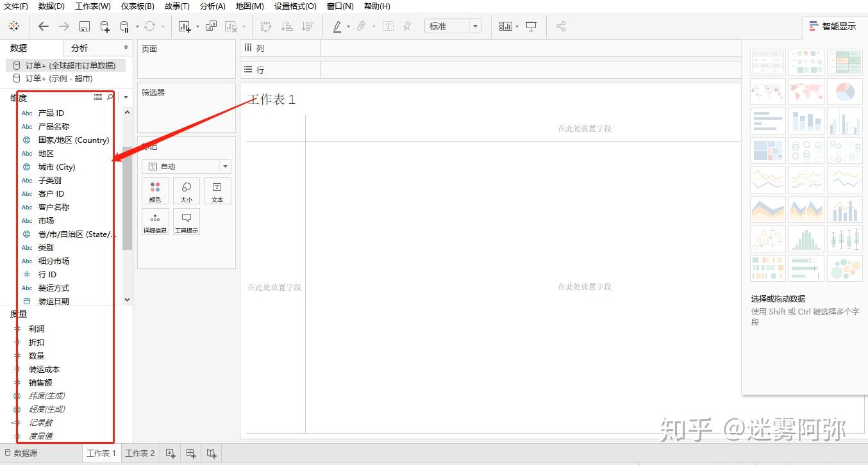Open the 维度 pane options dropdown arrow
This screenshot has width=868, height=465.
coord(126,97)
